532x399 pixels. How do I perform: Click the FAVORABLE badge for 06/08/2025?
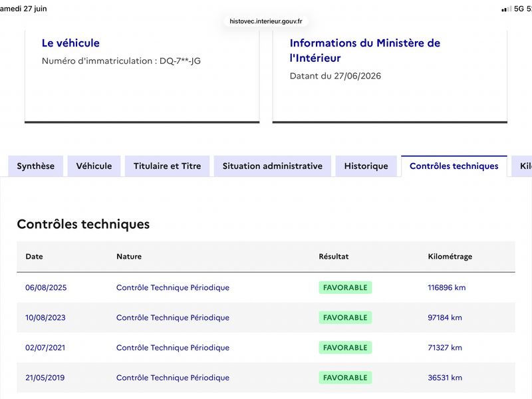[x=345, y=288]
